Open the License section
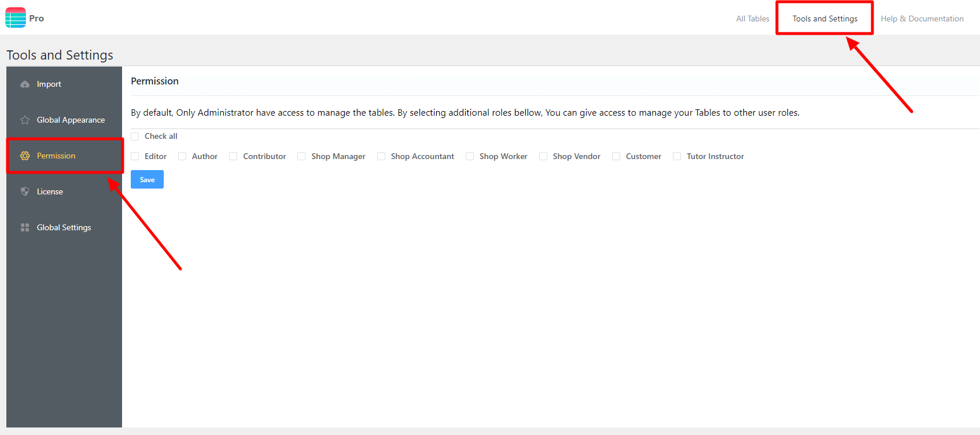The image size is (980, 435). pyautogui.click(x=64, y=191)
